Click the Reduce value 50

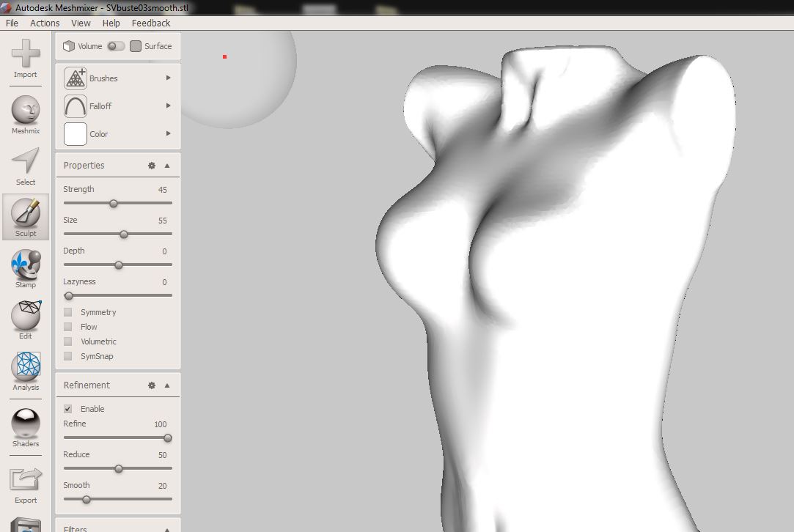coord(163,455)
